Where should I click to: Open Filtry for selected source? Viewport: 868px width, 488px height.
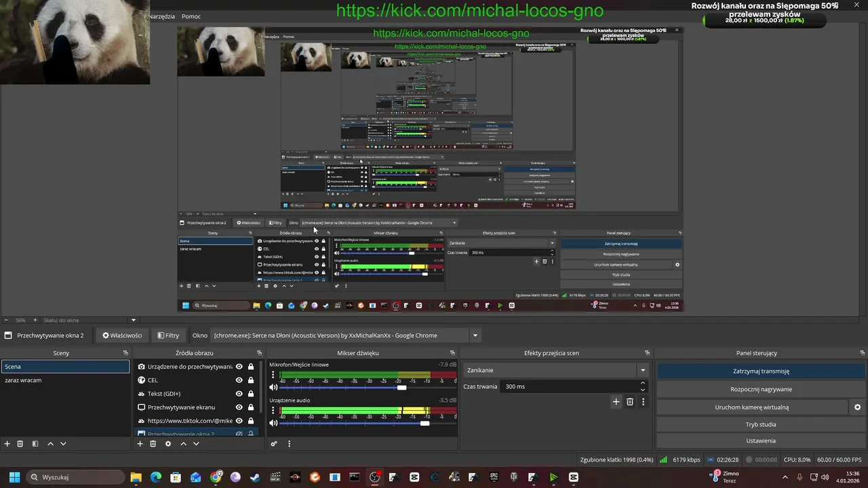point(168,335)
